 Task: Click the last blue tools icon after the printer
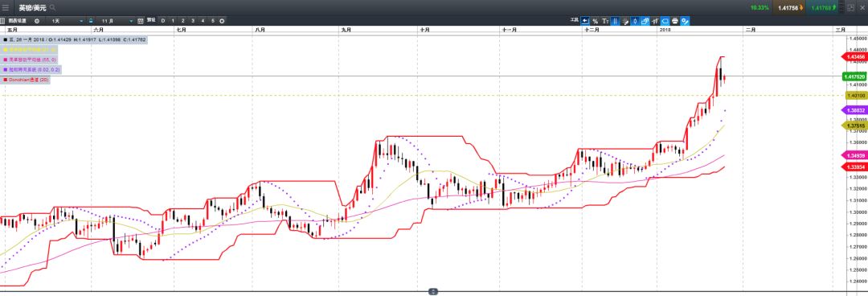(x=685, y=21)
